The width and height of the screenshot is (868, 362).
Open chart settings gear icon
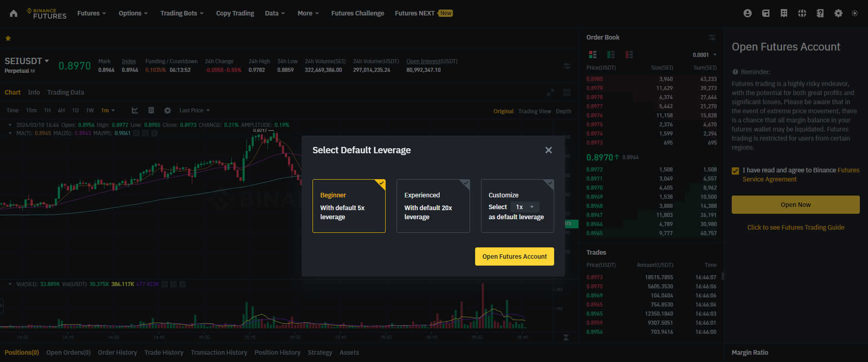[168, 111]
